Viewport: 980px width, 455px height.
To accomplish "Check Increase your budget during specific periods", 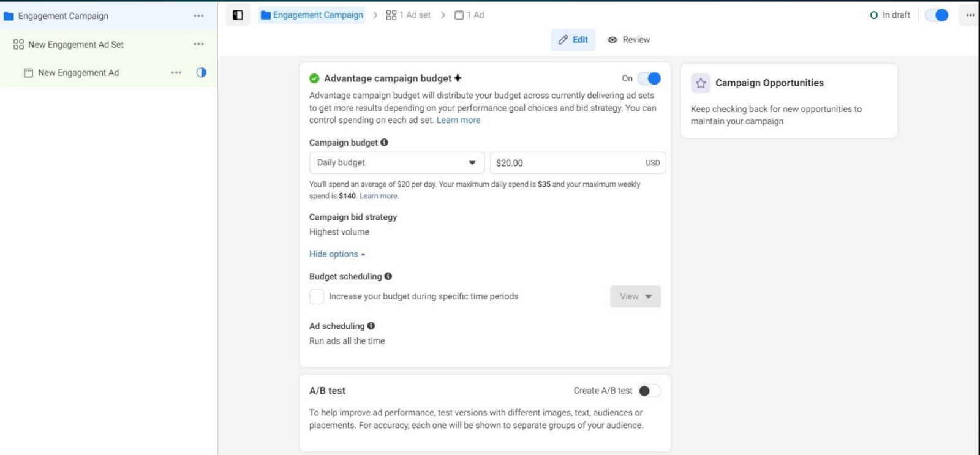I will [x=317, y=296].
